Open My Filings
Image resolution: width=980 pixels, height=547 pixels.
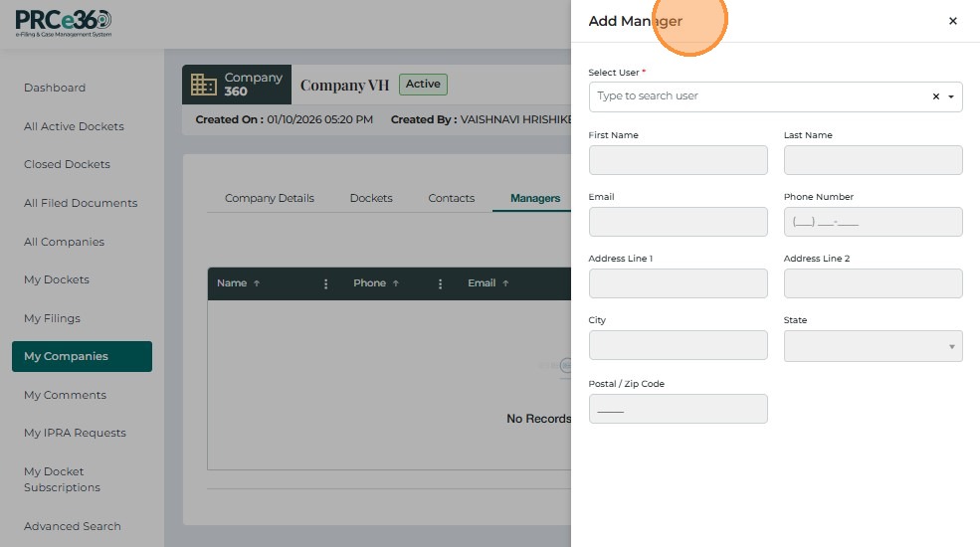tap(52, 318)
